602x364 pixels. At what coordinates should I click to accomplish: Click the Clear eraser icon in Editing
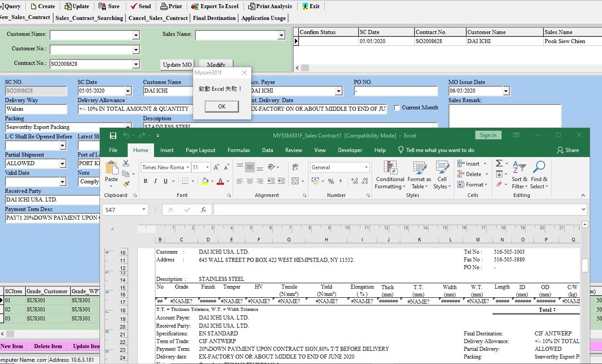pos(499,184)
